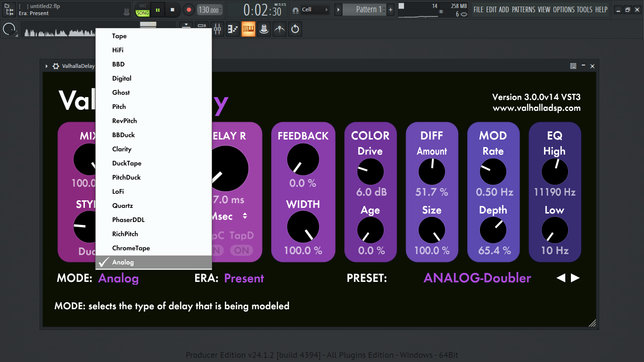Select Quartz delay mode
Viewport: 644px width, 362px height.
[x=154, y=206]
